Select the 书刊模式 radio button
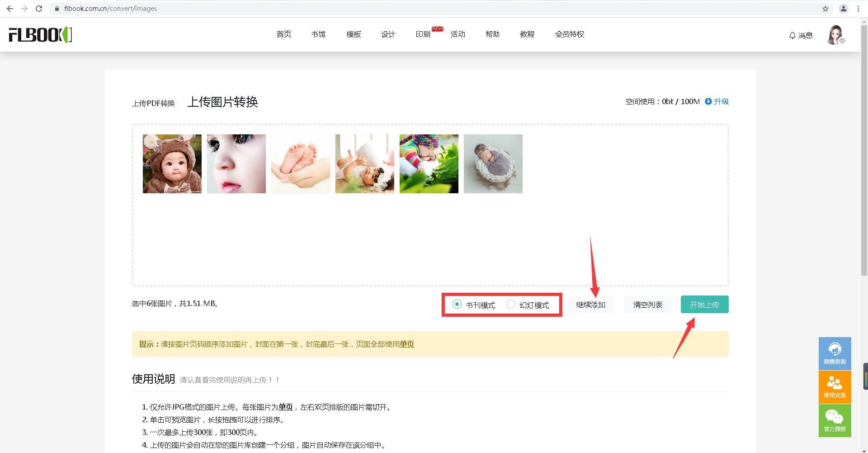The width and height of the screenshot is (868, 453). pyautogui.click(x=458, y=305)
